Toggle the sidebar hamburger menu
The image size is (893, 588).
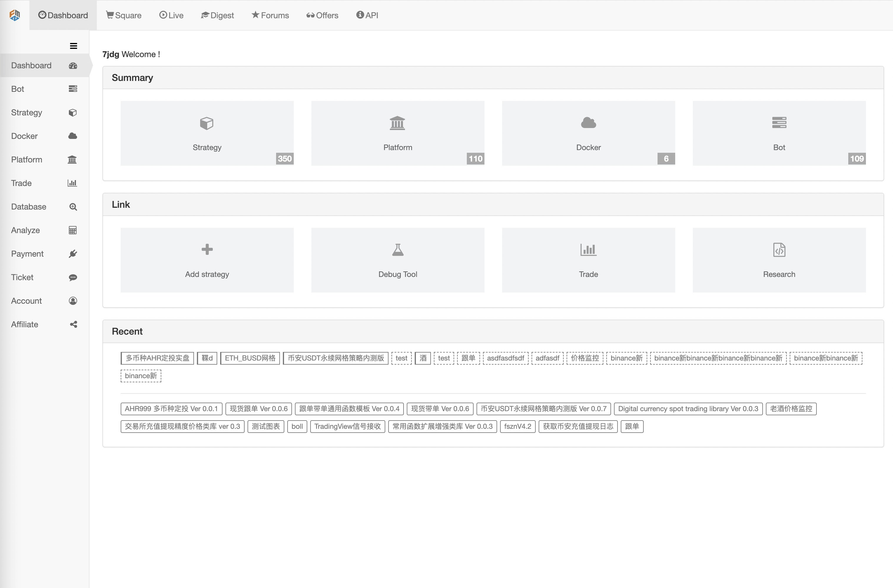coord(74,46)
